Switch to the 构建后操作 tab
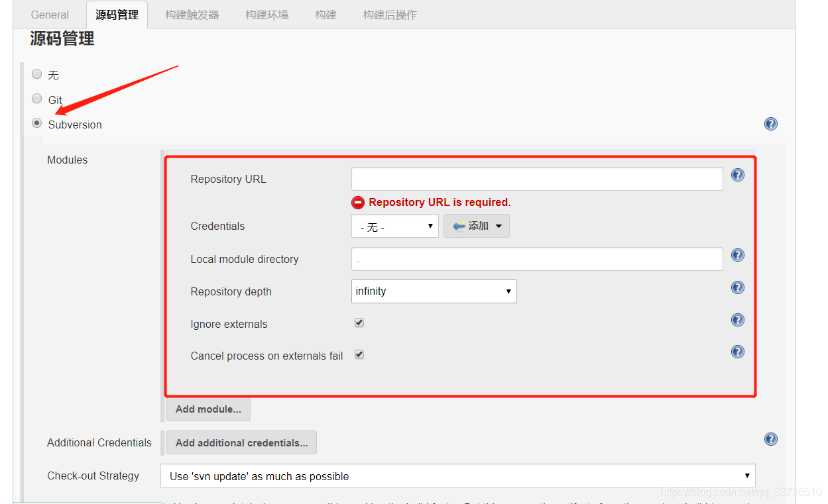The image size is (828, 504). click(x=390, y=15)
